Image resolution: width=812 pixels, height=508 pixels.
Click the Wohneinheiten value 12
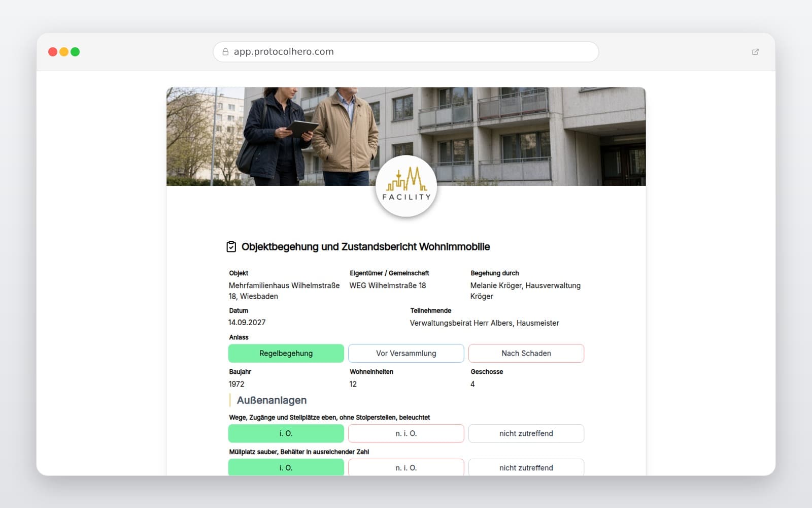(x=353, y=385)
